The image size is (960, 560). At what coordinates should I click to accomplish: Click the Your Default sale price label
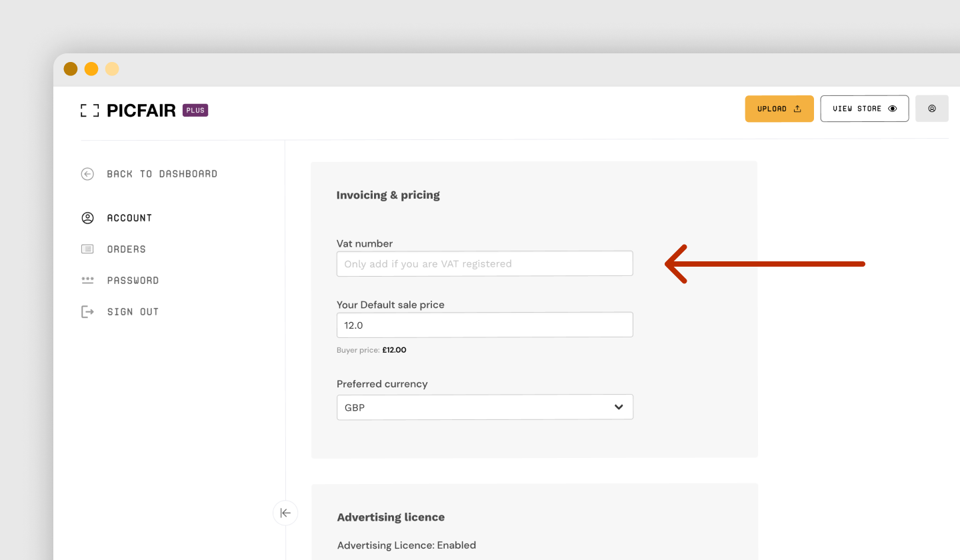(391, 305)
